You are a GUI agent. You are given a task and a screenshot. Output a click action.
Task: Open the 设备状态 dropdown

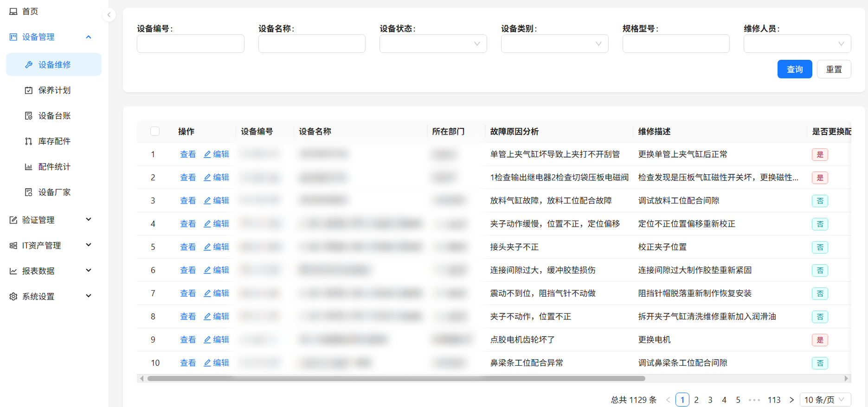coord(433,44)
